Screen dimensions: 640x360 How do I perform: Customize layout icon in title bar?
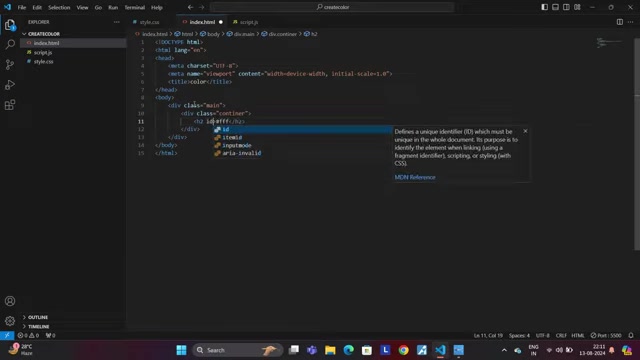click(577, 7)
